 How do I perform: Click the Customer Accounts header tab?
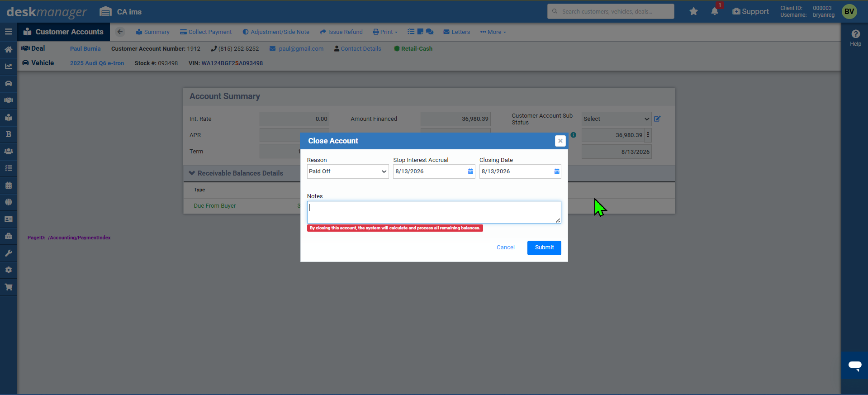pos(64,32)
